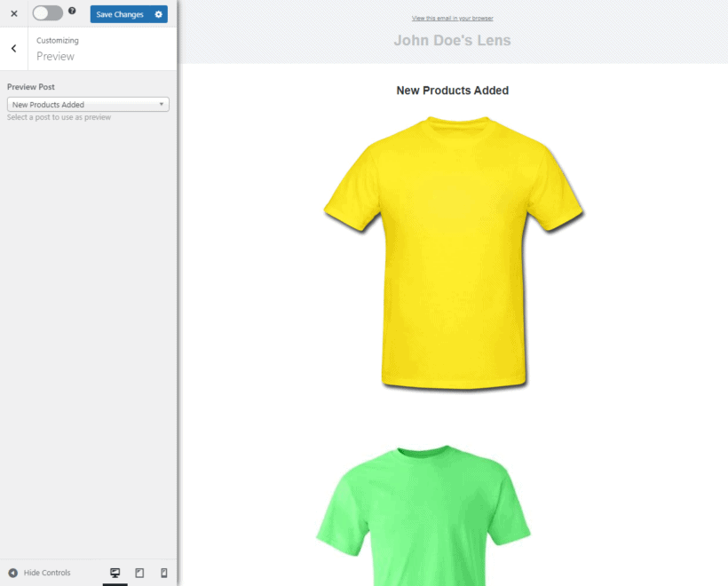Click the question mark help icon
728x586 pixels.
[x=72, y=12]
